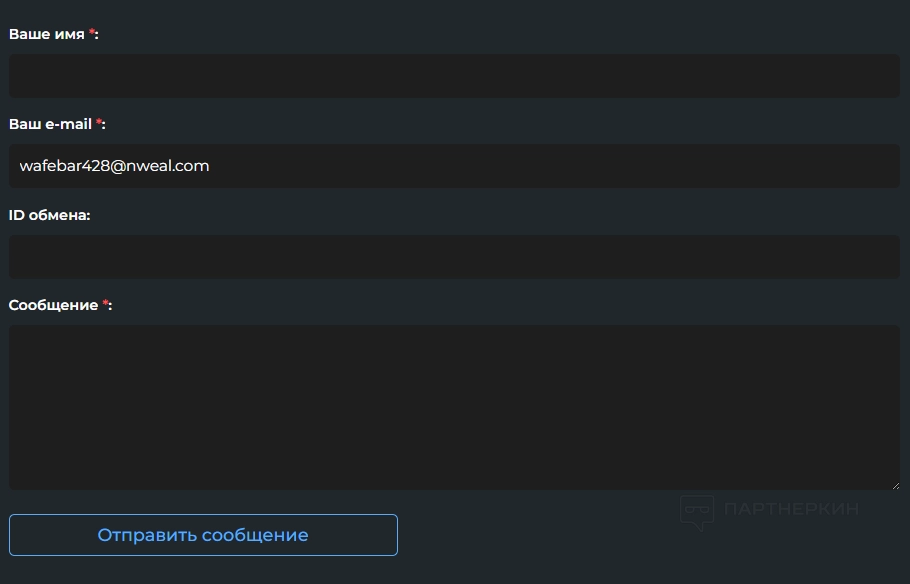Viewport: 910px width, 584px height.
Task: Focus the Ваше имя input field
Action: (x=454, y=76)
